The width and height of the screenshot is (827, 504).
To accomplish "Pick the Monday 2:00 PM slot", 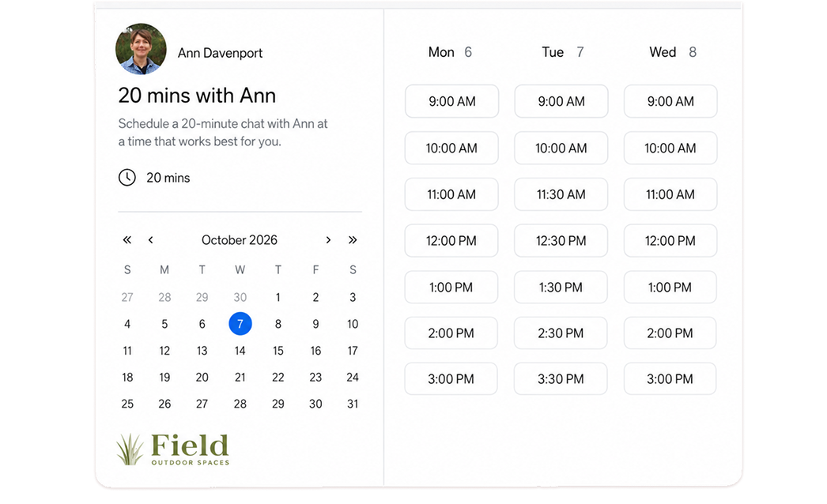I will pyautogui.click(x=451, y=333).
